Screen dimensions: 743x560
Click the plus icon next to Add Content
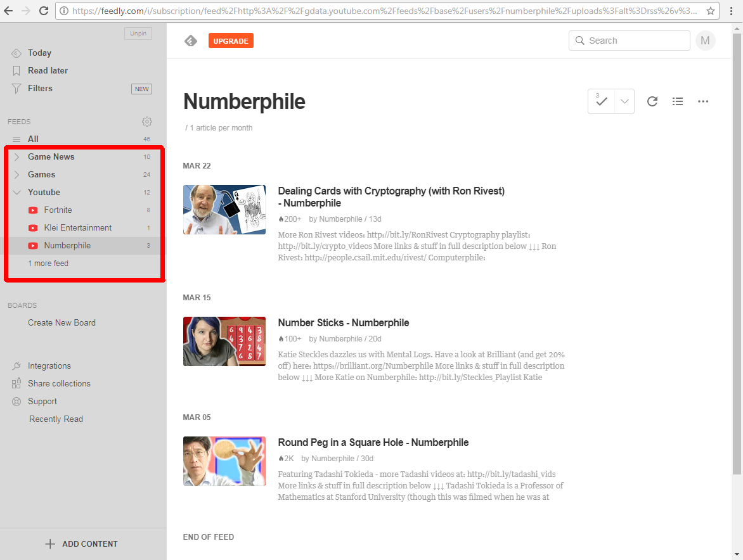tap(49, 544)
